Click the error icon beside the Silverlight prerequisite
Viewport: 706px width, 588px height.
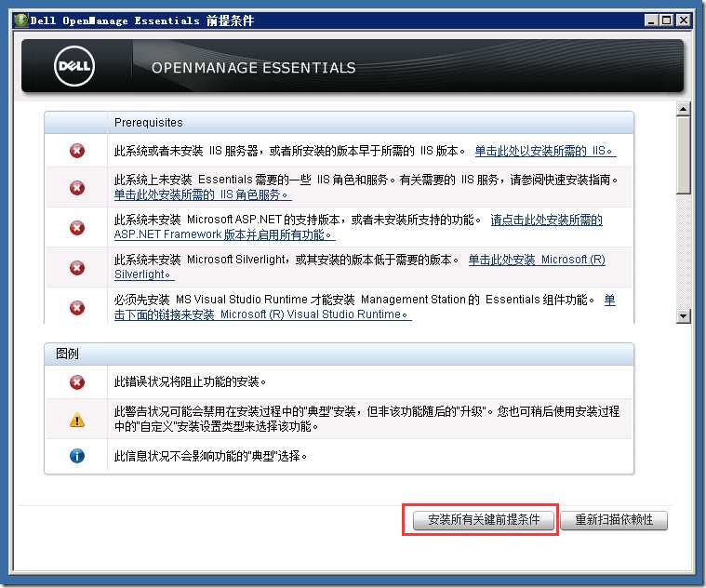(x=77, y=267)
